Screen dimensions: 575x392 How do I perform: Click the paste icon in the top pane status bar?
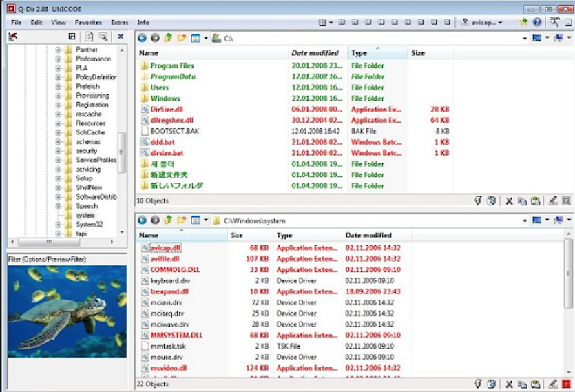535,200
